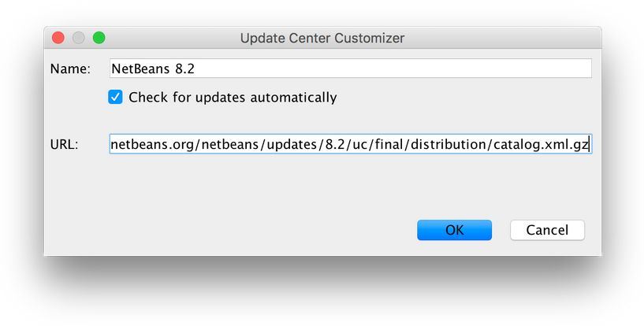
Task: Click the 'Check for updates automatically' label text
Action: coord(233,98)
